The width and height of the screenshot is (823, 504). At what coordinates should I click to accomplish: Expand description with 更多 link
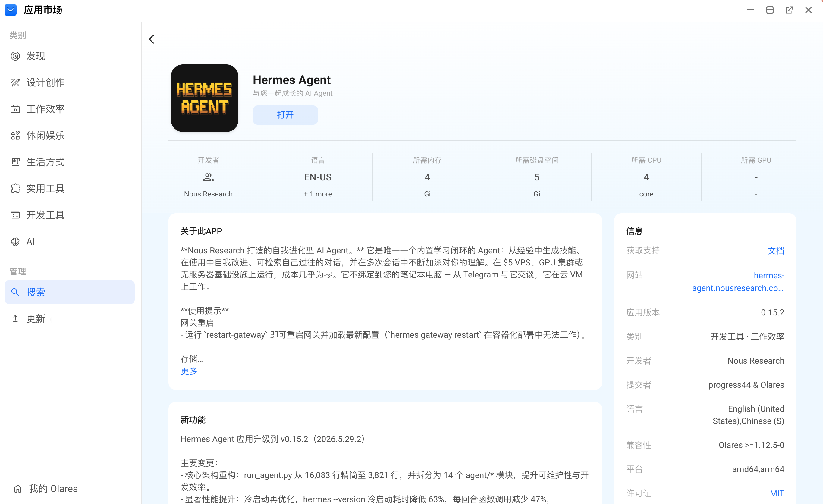(x=189, y=371)
